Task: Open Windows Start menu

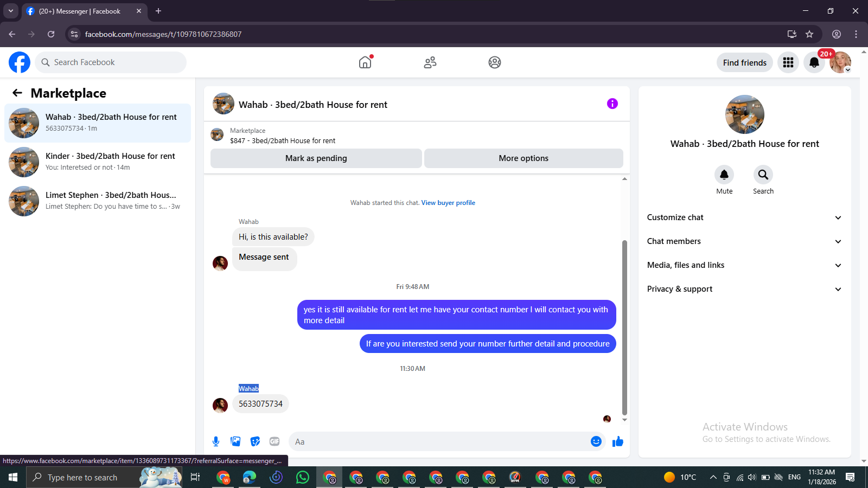Action: pyautogui.click(x=13, y=477)
